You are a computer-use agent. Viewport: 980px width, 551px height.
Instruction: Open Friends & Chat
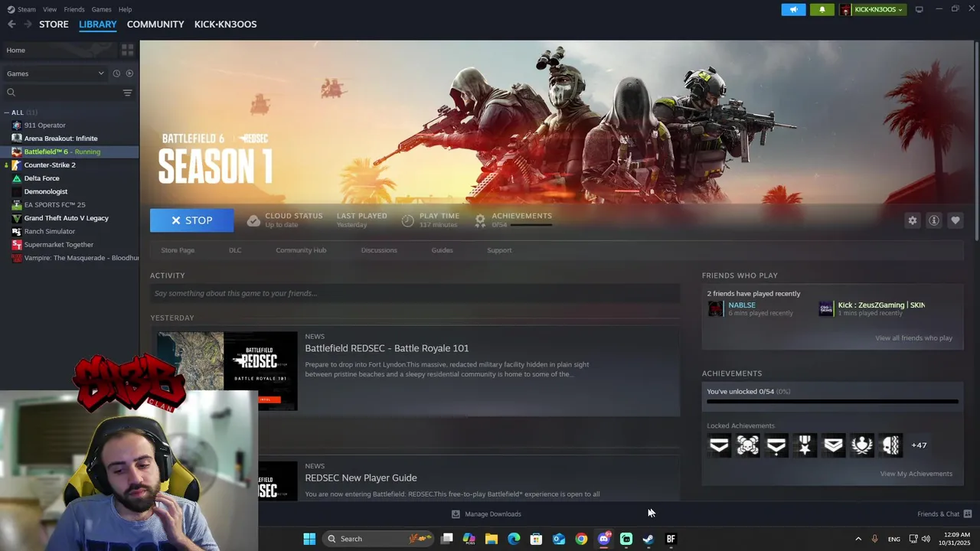coord(944,514)
